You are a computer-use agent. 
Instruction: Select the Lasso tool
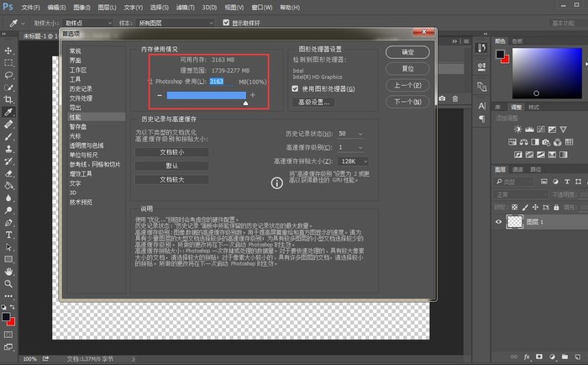pos(8,75)
